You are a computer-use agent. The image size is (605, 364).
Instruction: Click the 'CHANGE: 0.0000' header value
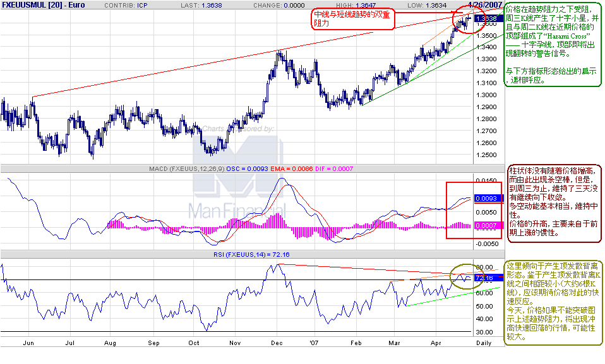pyautogui.click(x=279, y=6)
